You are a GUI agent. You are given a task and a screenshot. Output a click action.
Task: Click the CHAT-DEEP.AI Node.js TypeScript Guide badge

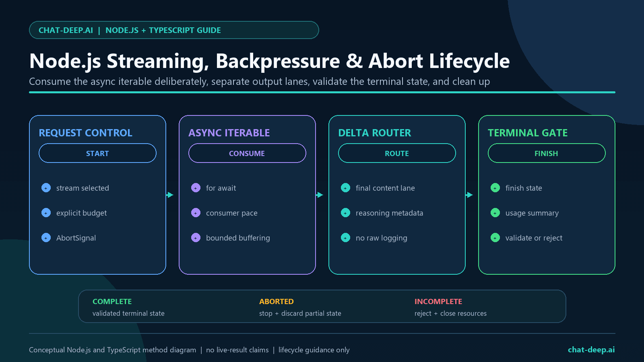click(174, 30)
